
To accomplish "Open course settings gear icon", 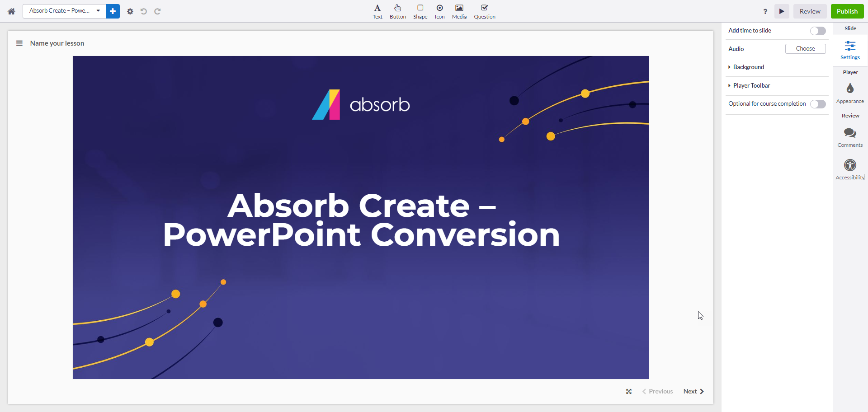I will (130, 11).
